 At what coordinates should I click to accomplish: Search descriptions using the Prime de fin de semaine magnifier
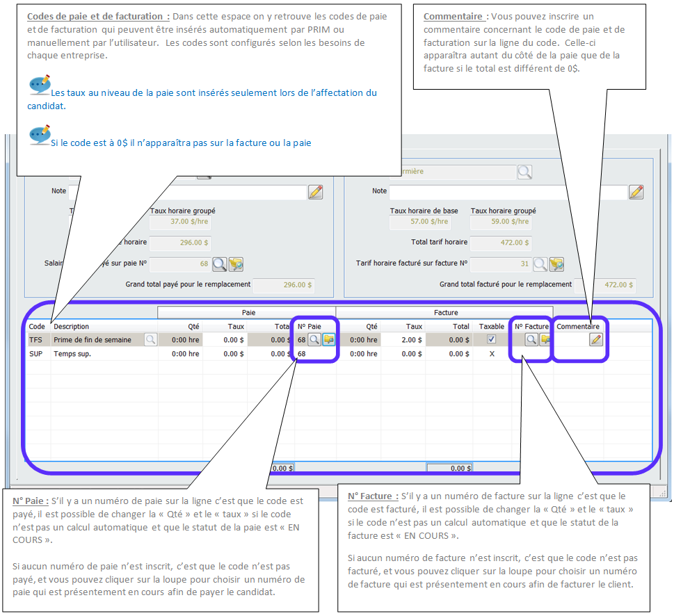click(x=150, y=340)
